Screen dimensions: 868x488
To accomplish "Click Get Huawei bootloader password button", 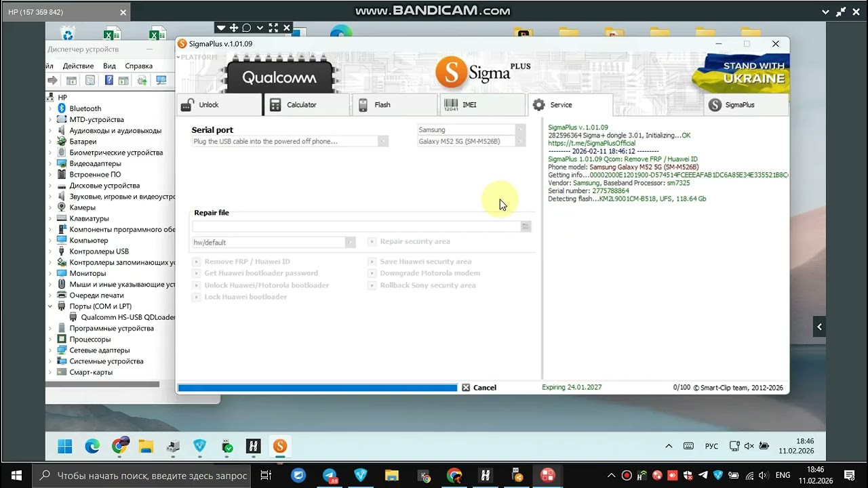I will click(255, 273).
